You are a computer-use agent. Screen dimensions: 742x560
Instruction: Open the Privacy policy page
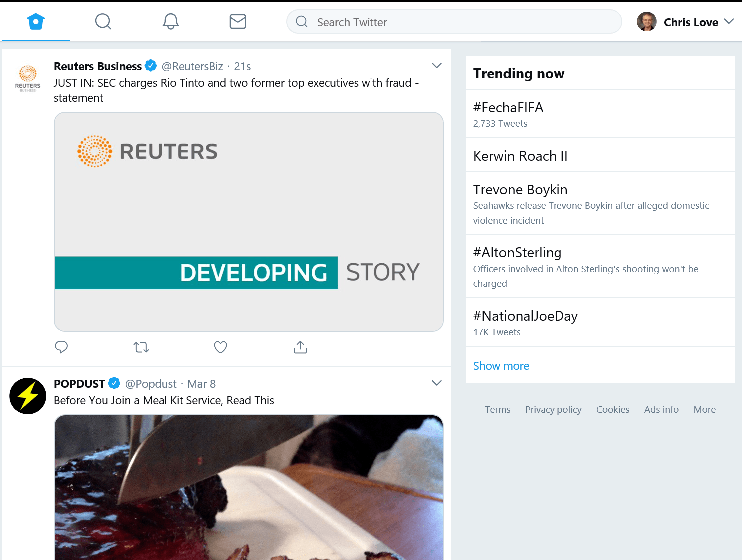[x=553, y=409]
